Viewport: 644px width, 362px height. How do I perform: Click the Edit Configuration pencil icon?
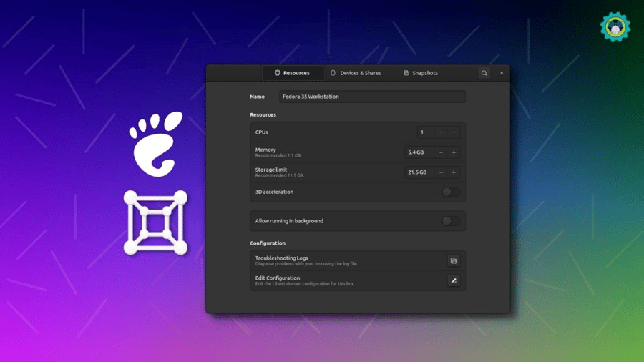pyautogui.click(x=453, y=281)
